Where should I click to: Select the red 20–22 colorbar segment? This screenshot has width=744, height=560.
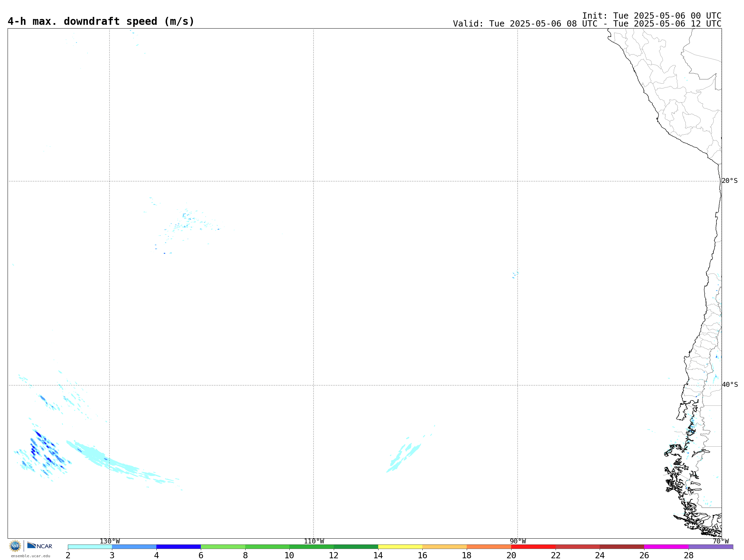[533, 547]
